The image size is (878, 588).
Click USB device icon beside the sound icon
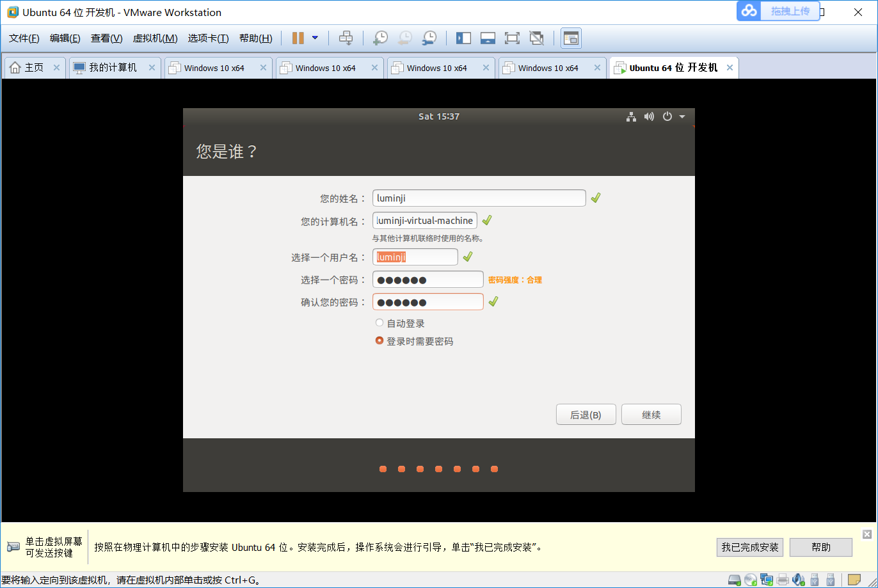[815, 580]
